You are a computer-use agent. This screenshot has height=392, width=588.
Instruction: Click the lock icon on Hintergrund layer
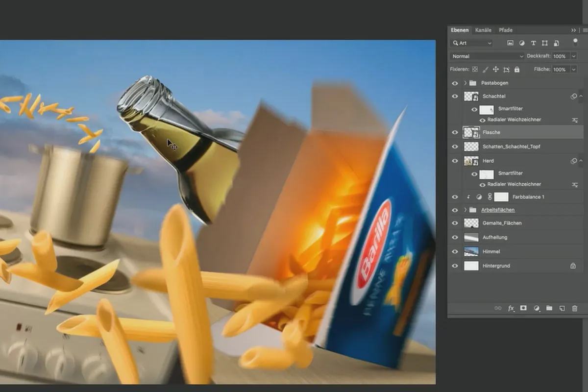[573, 266]
